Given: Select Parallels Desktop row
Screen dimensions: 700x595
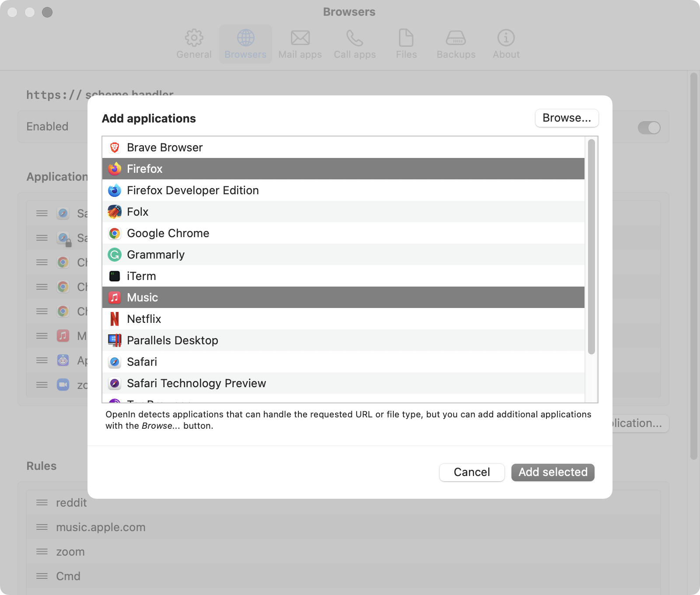Looking at the screenshot, I should 343,340.
